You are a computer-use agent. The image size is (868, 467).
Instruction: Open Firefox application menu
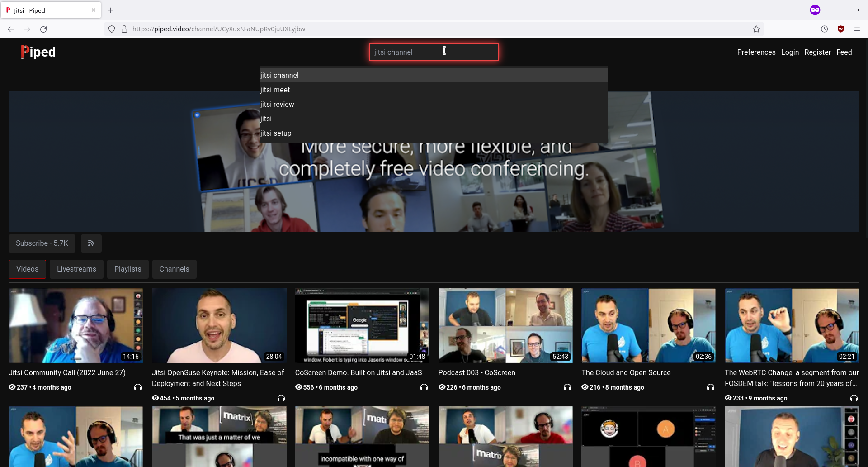857,29
